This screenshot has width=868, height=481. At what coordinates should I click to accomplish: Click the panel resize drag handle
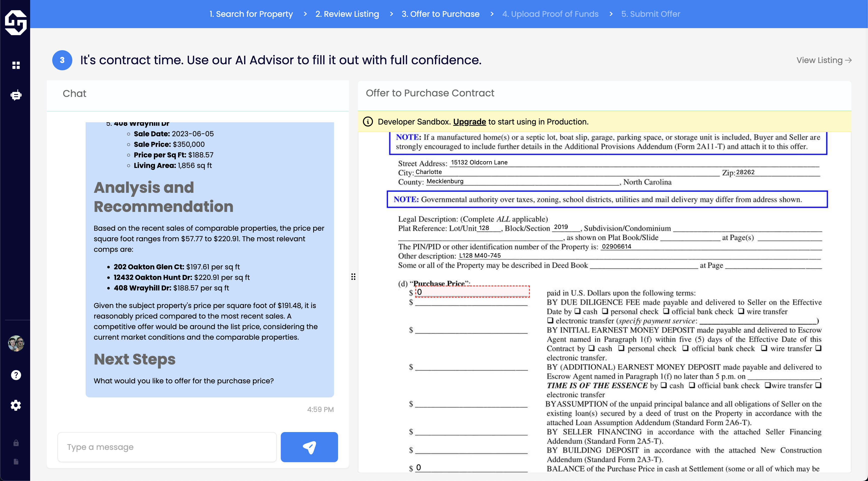353,277
